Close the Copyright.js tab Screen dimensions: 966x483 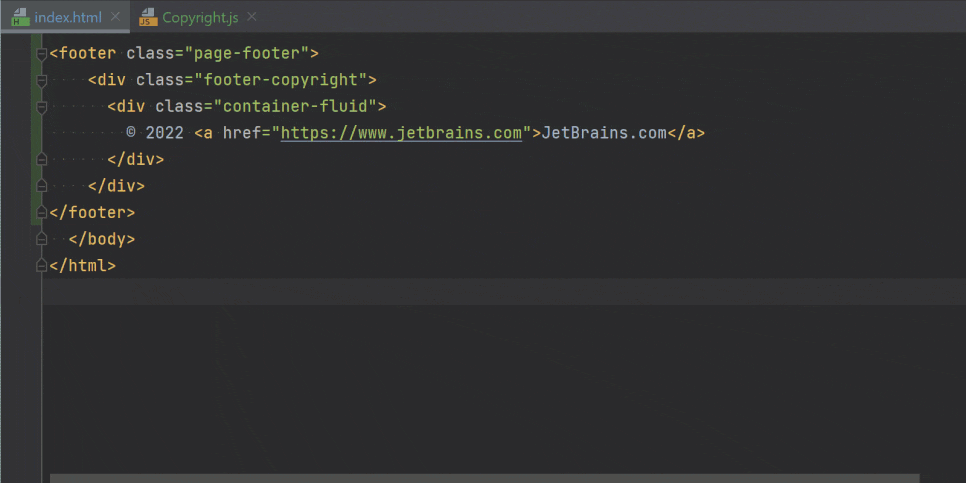[251, 17]
